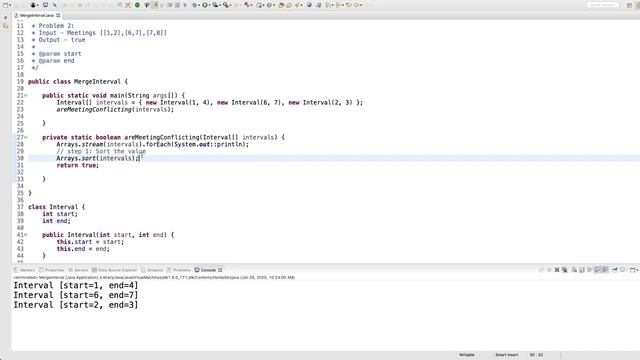The width and height of the screenshot is (640, 360).
Task: Click the Writable status bar entry
Action: point(467,355)
